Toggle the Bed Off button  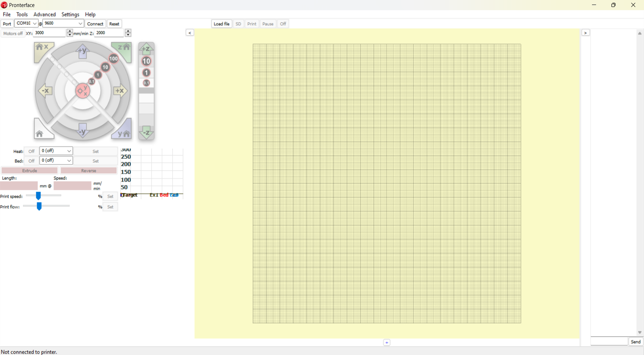(x=32, y=161)
